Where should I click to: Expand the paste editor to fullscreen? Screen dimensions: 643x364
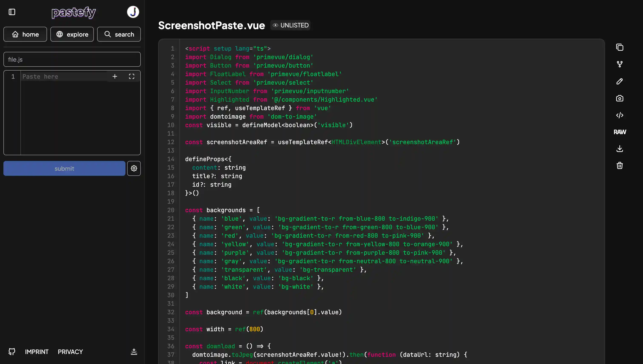click(131, 77)
